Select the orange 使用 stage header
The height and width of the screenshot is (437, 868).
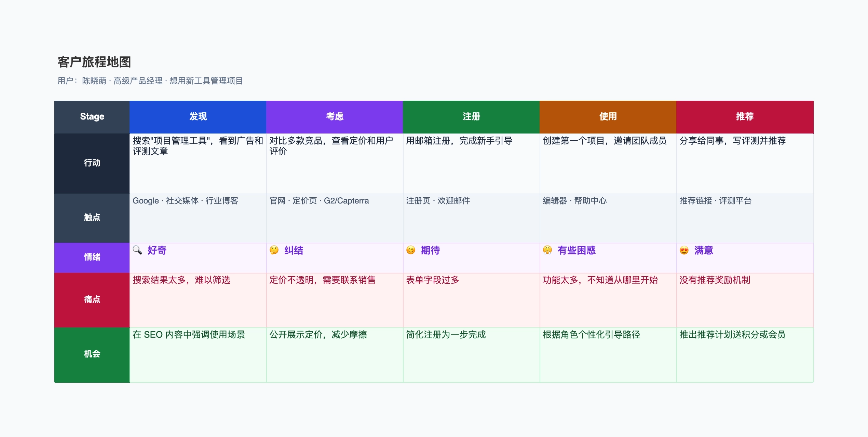[x=608, y=116]
